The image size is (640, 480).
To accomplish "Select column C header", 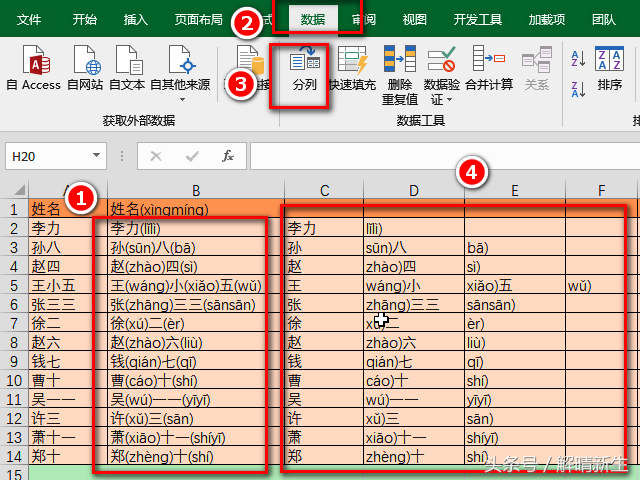I will click(x=324, y=190).
